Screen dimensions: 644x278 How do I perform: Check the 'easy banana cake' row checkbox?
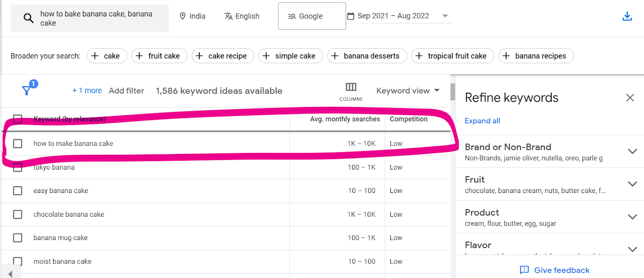point(18,191)
